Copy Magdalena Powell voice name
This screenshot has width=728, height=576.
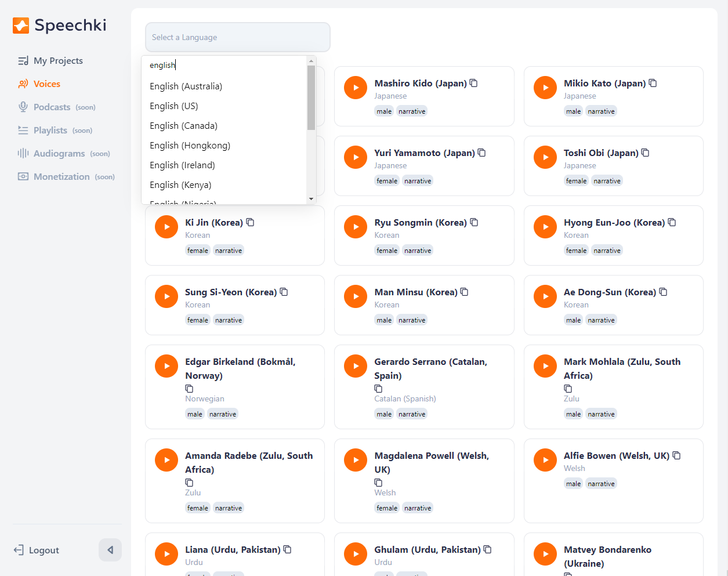379,483
